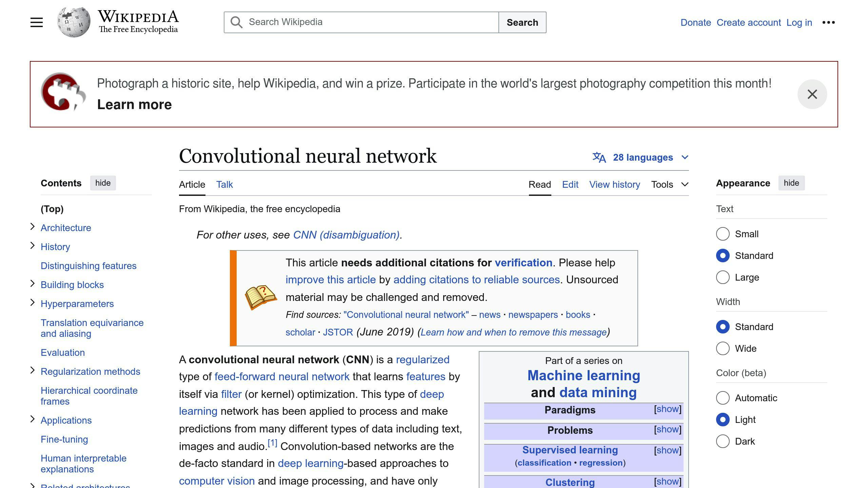Select Standard text size

pyautogui.click(x=723, y=256)
